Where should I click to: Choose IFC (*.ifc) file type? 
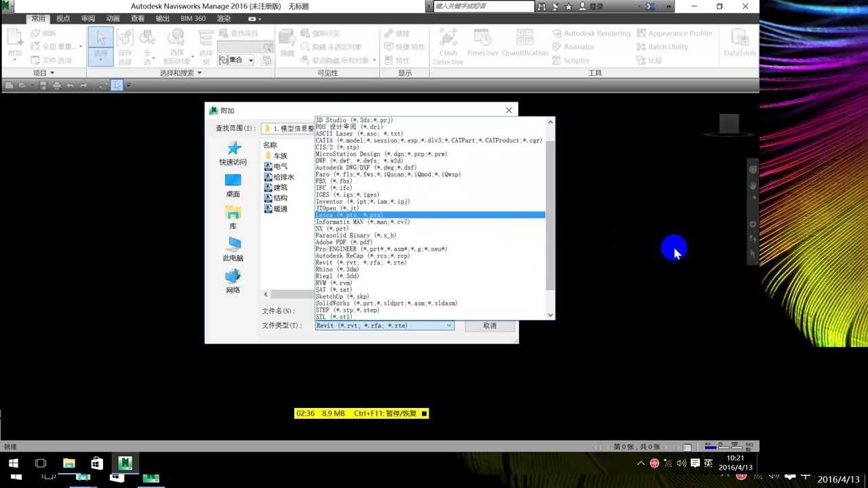[430, 188]
